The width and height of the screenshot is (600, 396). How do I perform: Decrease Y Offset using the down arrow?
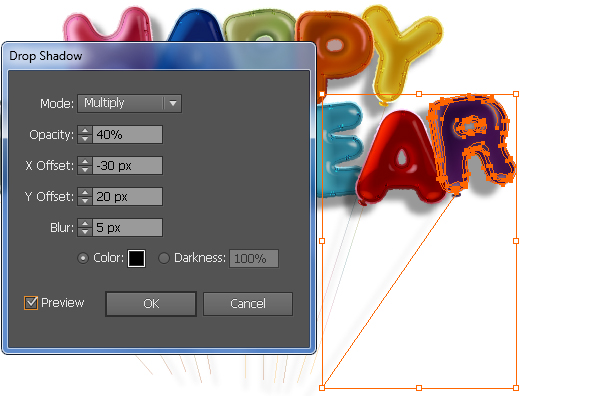[85, 201]
